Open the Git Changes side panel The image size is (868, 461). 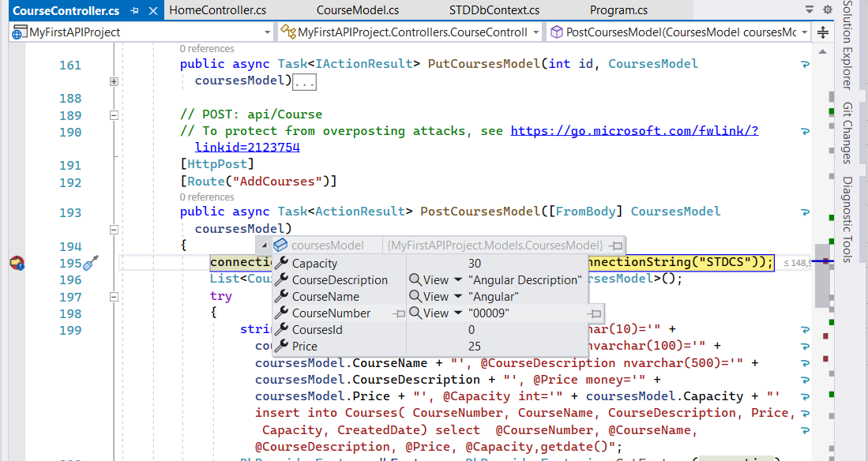[847, 133]
